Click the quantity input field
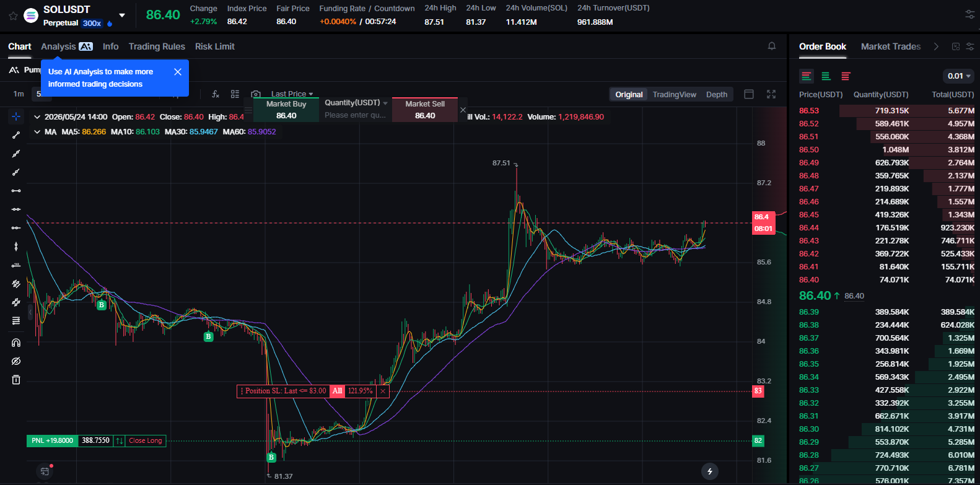 (355, 115)
